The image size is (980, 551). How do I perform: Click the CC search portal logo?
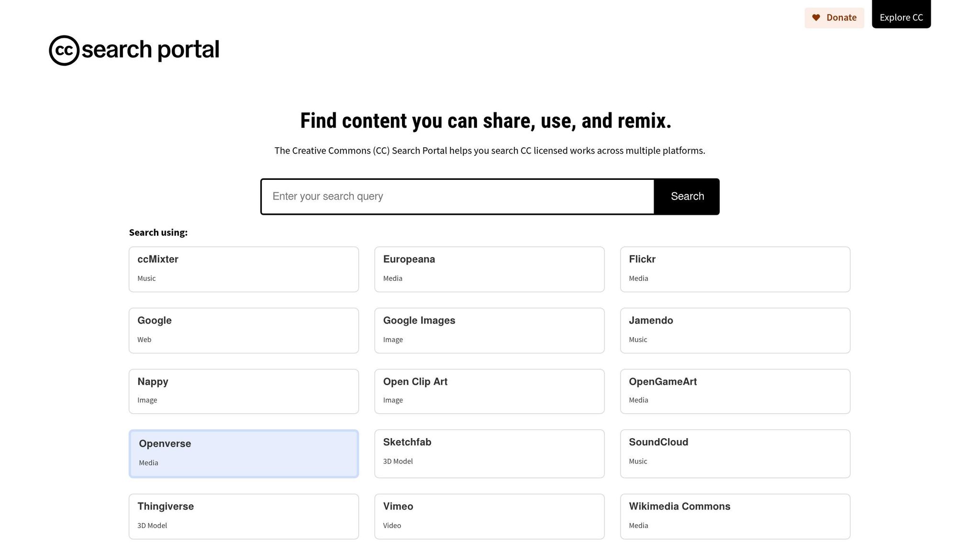pos(134,50)
